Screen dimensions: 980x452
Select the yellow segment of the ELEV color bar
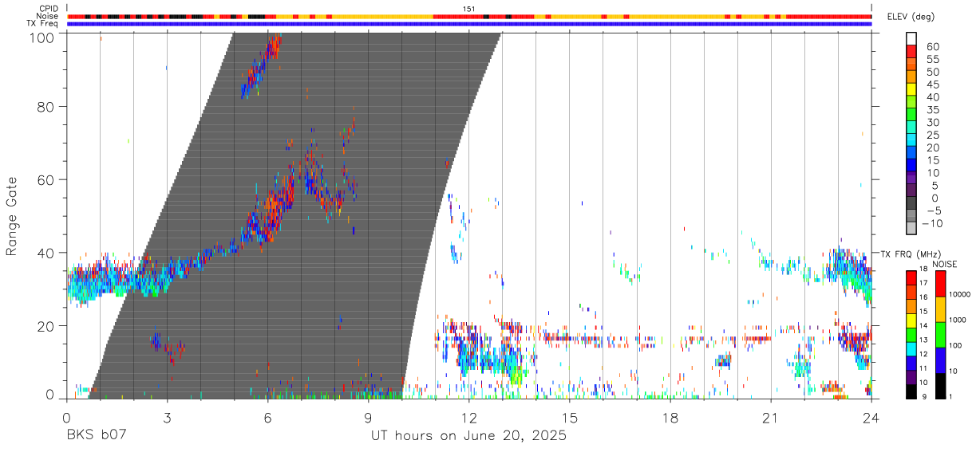point(911,89)
